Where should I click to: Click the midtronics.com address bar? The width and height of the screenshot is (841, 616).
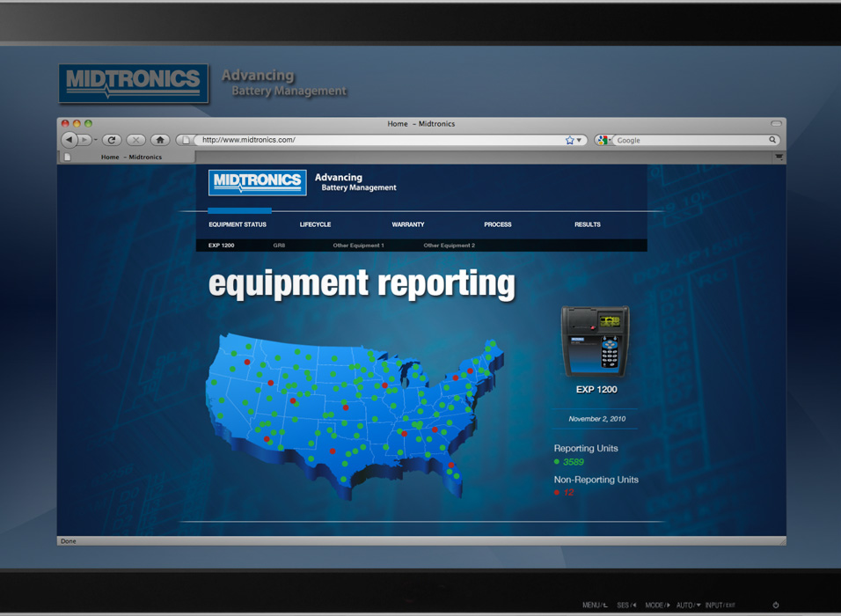click(x=381, y=140)
